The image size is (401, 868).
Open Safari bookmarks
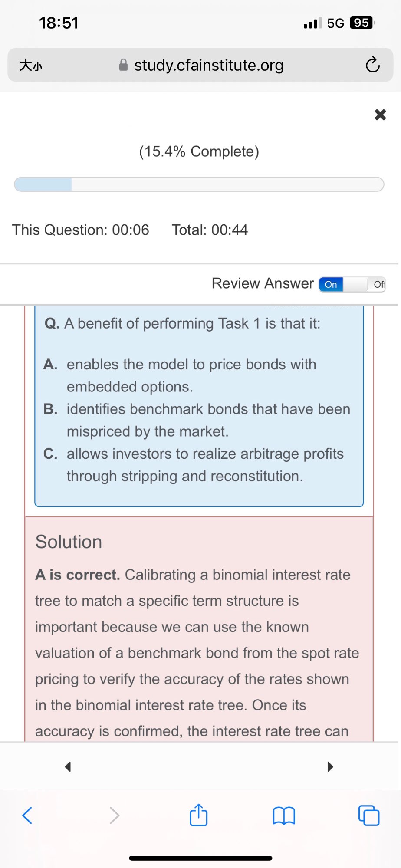pyautogui.click(x=284, y=815)
